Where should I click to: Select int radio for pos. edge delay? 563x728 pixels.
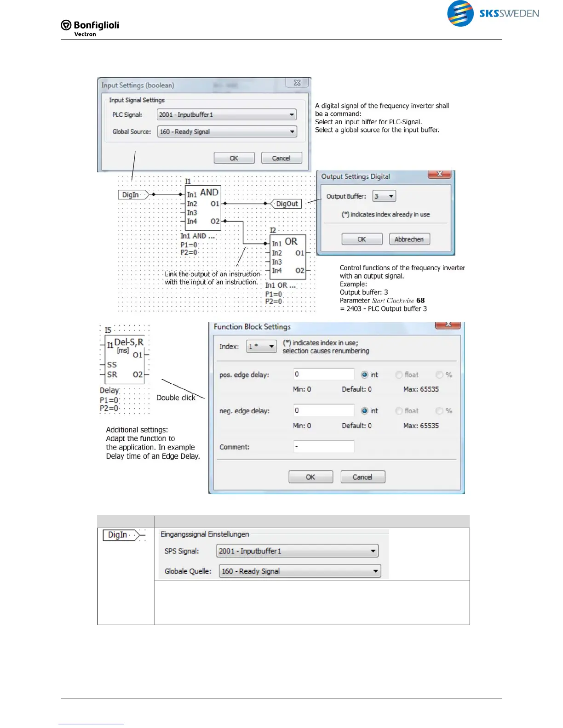tap(364, 375)
